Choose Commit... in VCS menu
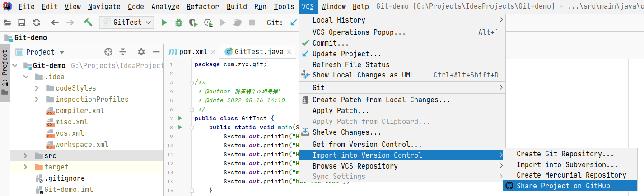 click(x=402, y=43)
